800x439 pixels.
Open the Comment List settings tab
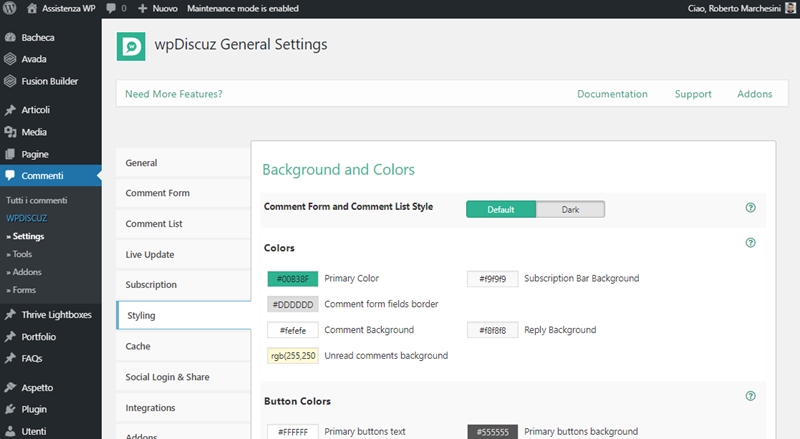coord(183,224)
